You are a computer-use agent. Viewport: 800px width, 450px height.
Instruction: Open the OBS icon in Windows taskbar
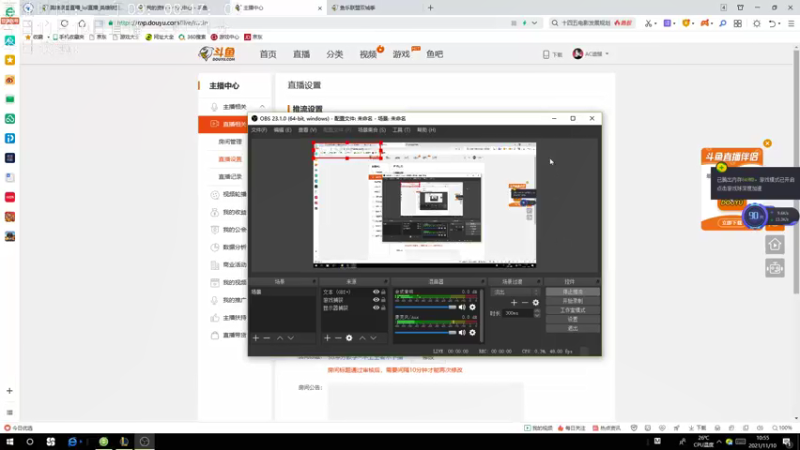[144, 442]
